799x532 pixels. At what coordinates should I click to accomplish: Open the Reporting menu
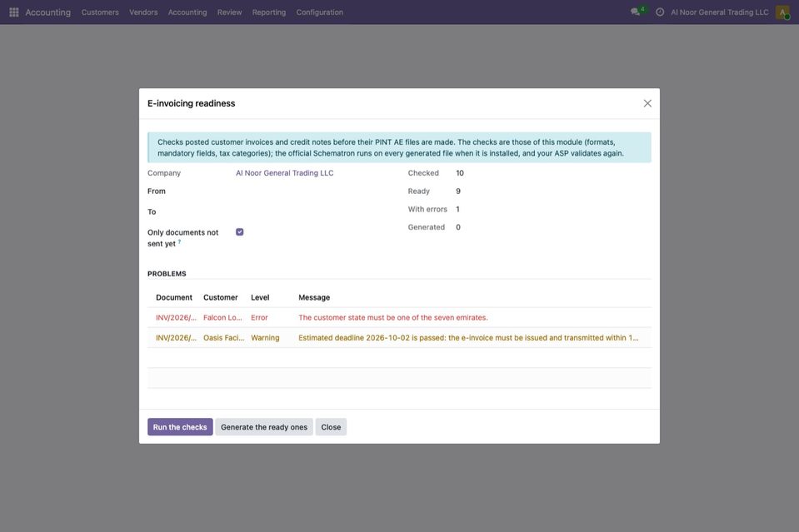(x=268, y=12)
